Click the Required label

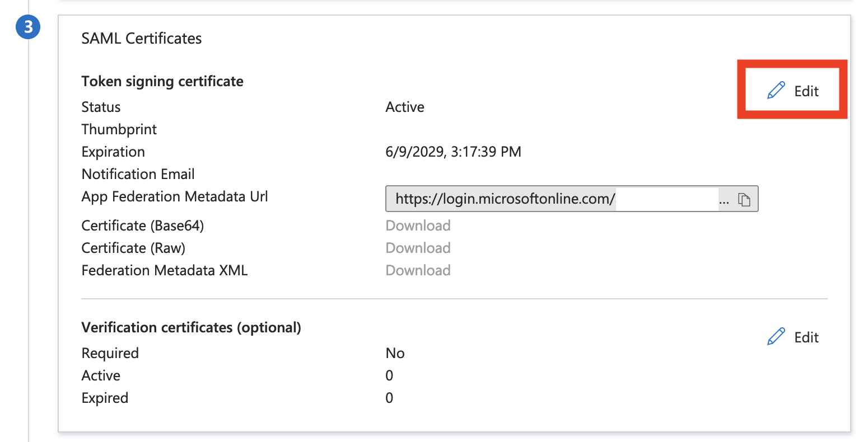[x=110, y=353]
